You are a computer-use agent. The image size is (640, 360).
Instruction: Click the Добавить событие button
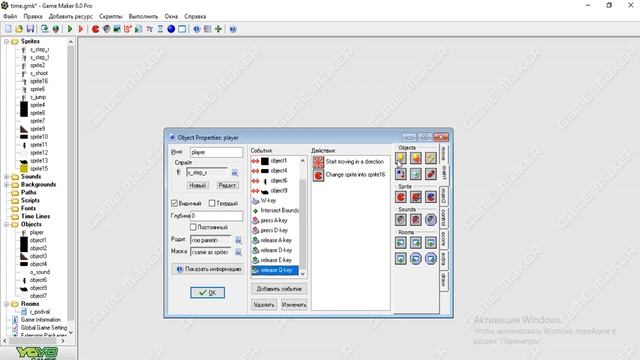click(279, 289)
